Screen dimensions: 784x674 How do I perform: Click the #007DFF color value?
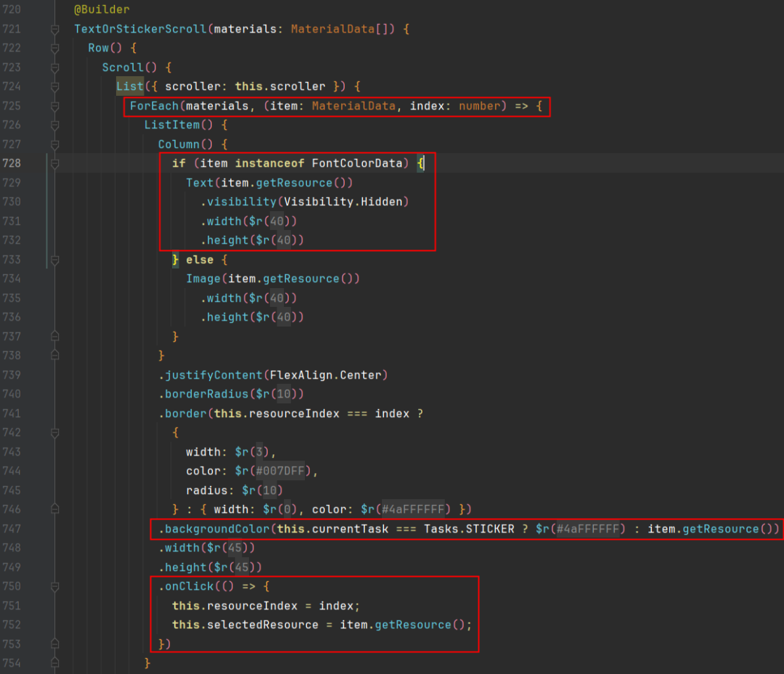click(280, 471)
